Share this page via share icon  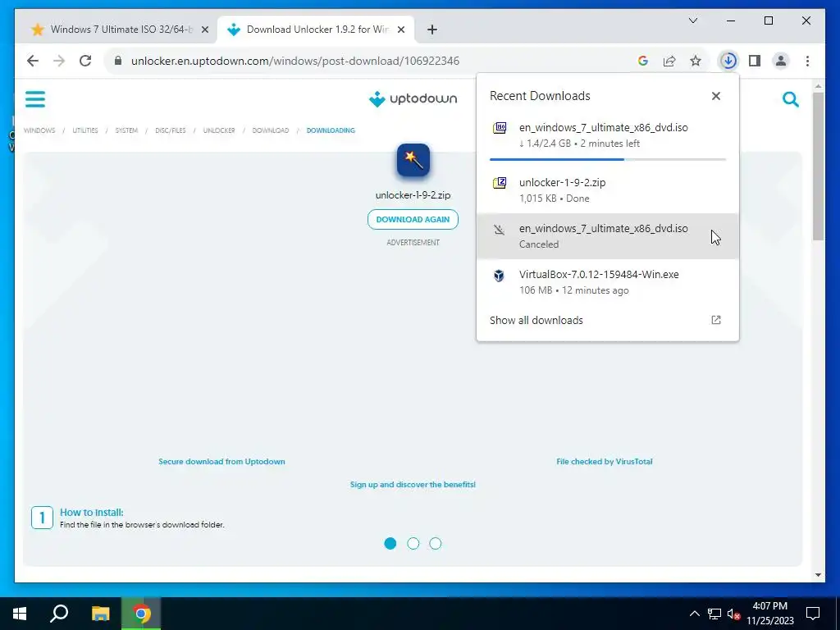[x=669, y=61]
